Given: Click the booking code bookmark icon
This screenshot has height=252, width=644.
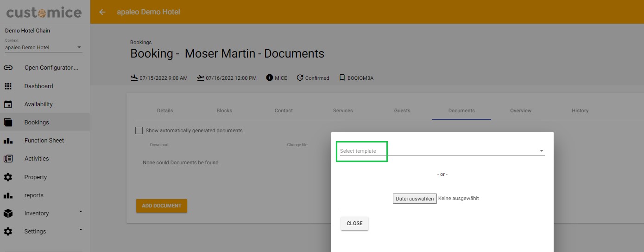Looking at the screenshot, I should click(342, 78).
